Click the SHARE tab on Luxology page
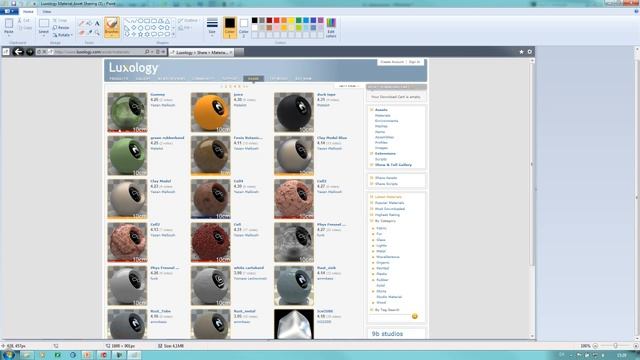 pyautogui.click(x=253, y=78)
